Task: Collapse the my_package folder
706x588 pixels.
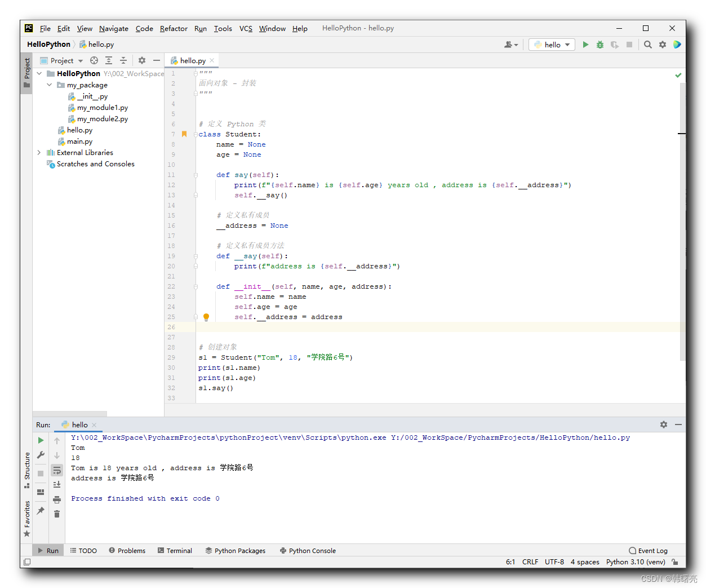Action: tap(50, 85)
